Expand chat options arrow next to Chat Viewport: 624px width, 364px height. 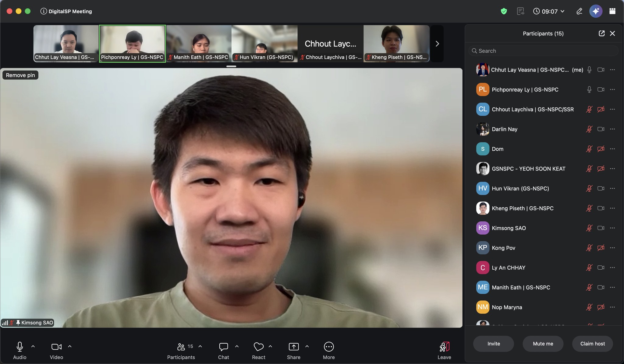click(237, 346)
